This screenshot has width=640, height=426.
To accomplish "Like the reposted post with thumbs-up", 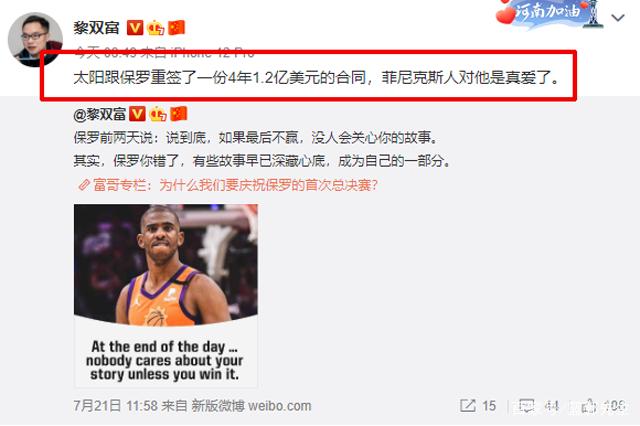I will click(588, 406).
